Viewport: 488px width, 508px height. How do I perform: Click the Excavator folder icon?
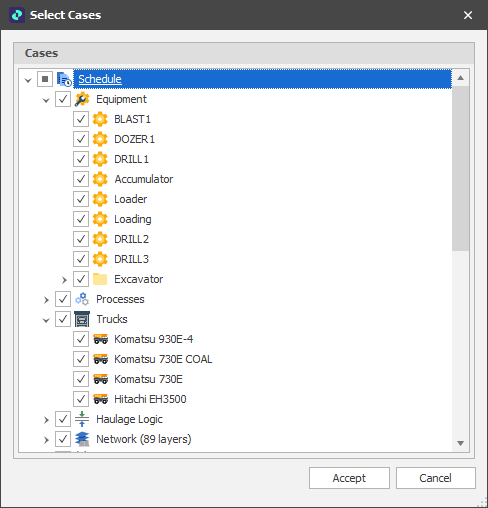click(100, 279)
